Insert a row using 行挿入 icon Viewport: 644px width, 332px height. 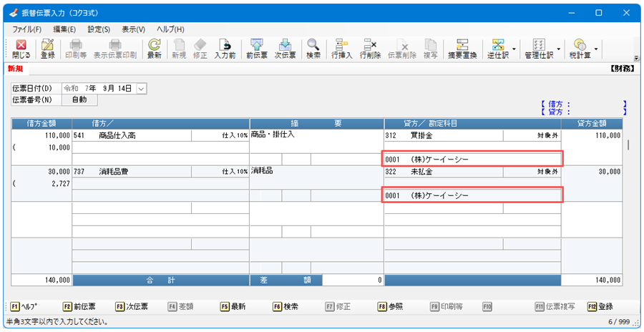click(341, 49)
